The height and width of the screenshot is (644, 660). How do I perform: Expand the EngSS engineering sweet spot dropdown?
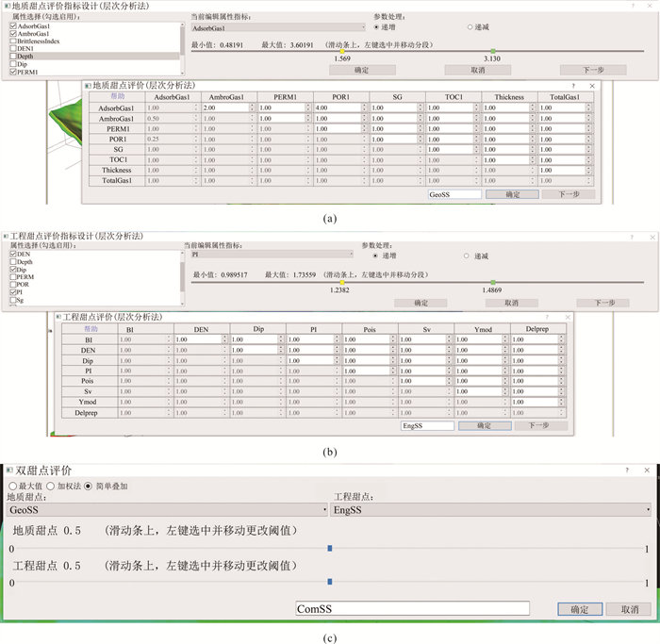click(x=490, y=510)
